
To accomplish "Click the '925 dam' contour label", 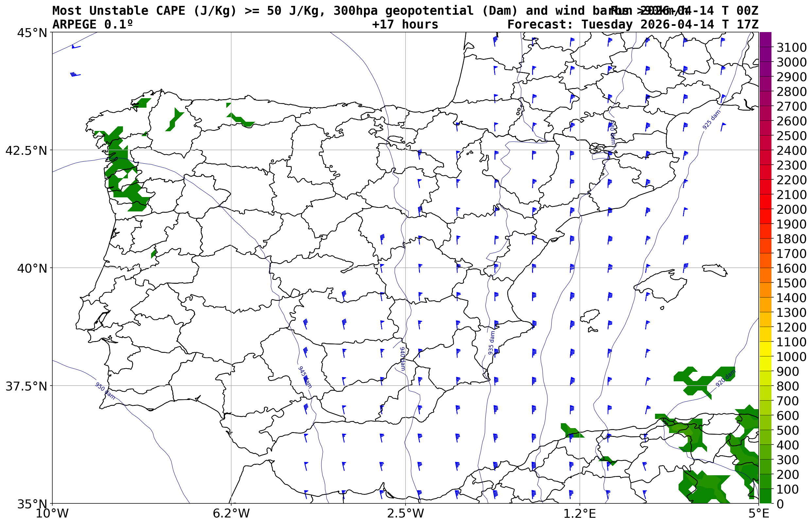I will [712, 120].
